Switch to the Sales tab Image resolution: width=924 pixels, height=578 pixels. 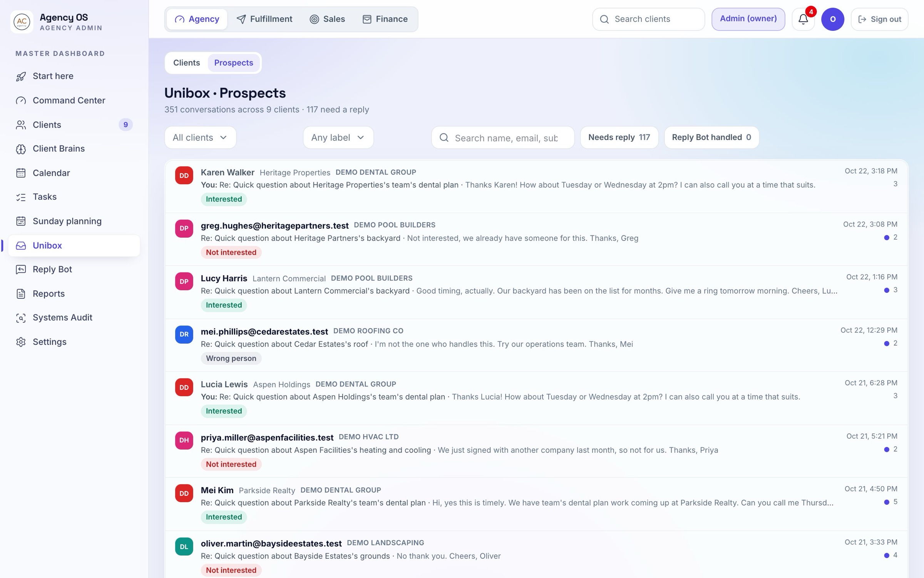327,19
